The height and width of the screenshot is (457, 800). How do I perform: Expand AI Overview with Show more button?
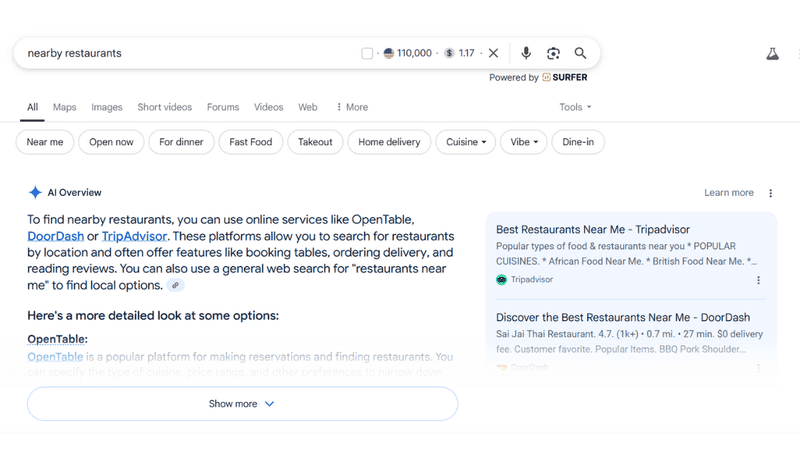(x=242, y=403)
